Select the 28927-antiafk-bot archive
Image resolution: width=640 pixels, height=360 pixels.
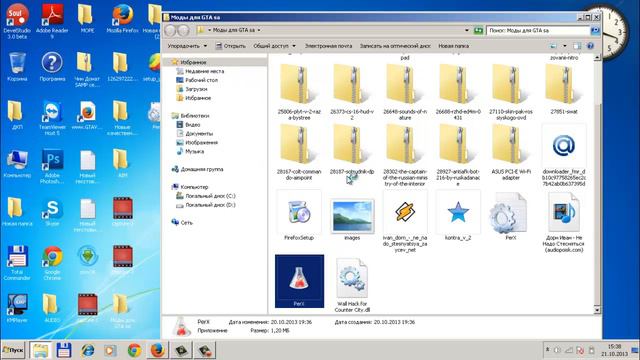pos(458,156)
